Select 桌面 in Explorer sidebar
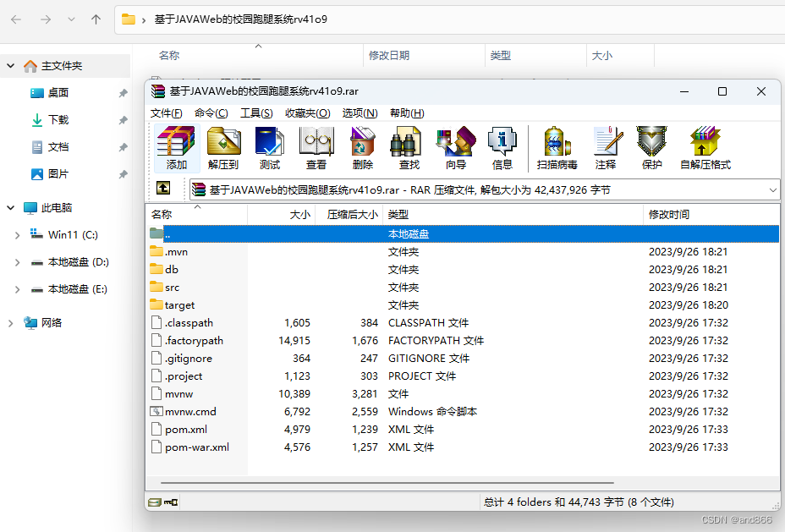The image size is (785, 532). pyautogui.click(x=58, y=92)
